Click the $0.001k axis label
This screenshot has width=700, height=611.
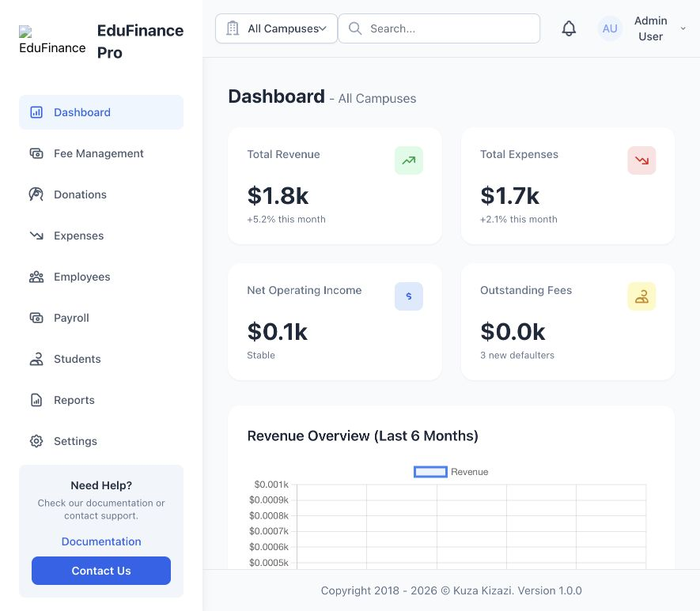[x=271, y=485]
